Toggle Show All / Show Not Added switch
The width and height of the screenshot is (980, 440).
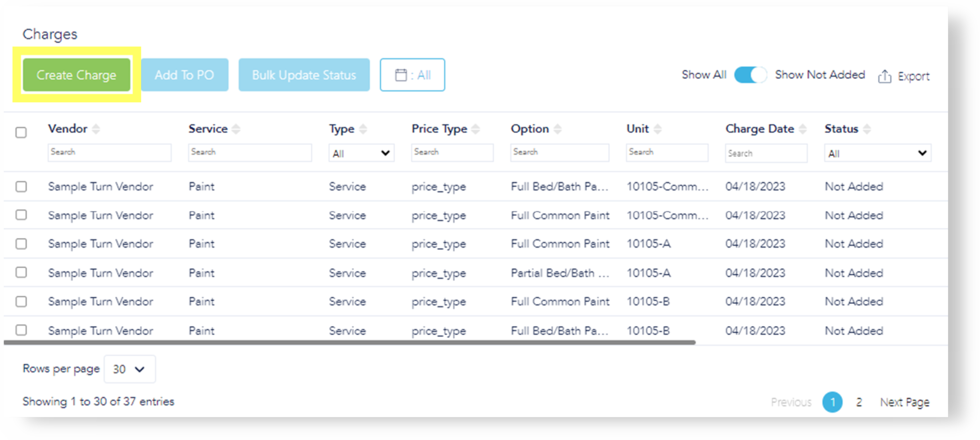(750, 75)
